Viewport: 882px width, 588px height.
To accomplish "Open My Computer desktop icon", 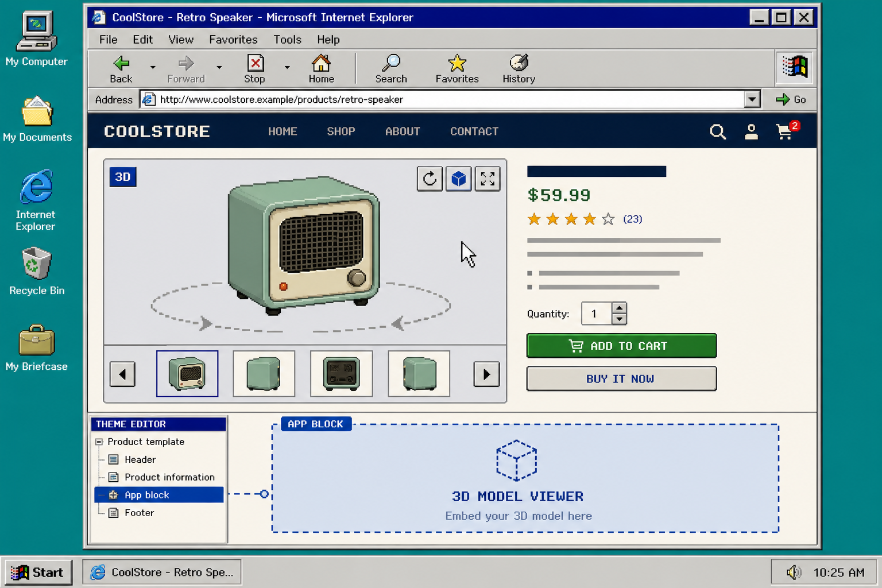I will click(36, 39).
